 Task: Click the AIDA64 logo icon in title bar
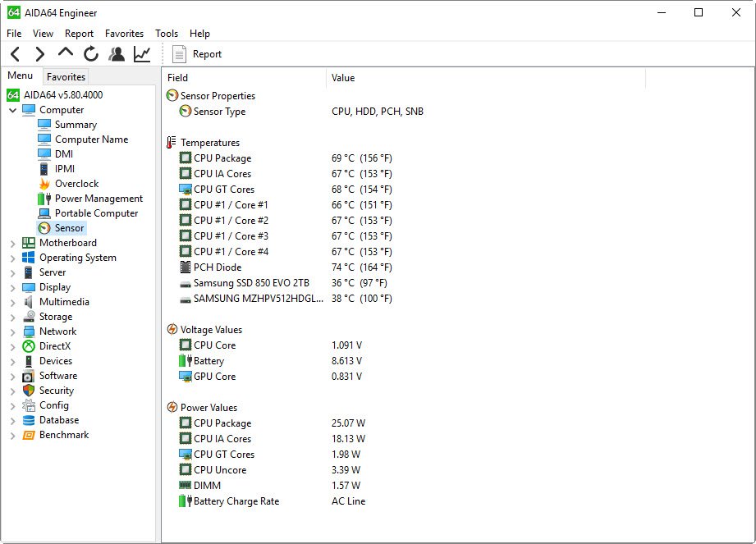11,12
